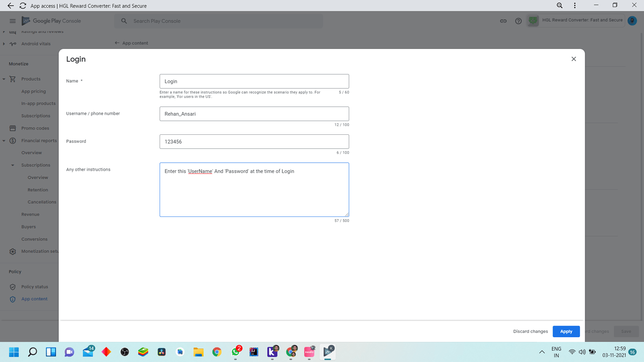This screenshot has width=644, height=362.
Task: Open Promo codes in sidebar
Action: click(x=35, y=128)
